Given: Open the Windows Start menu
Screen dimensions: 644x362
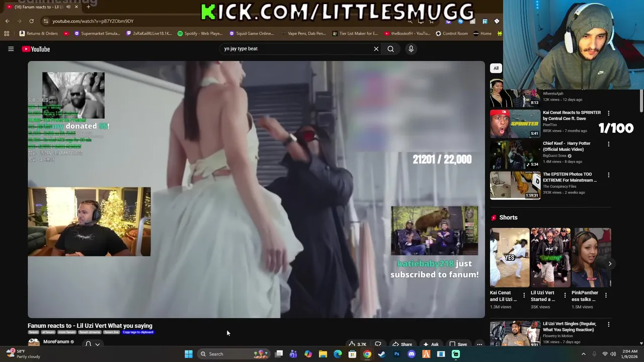Looking at the screenshot, I should (x=188, y=354).
